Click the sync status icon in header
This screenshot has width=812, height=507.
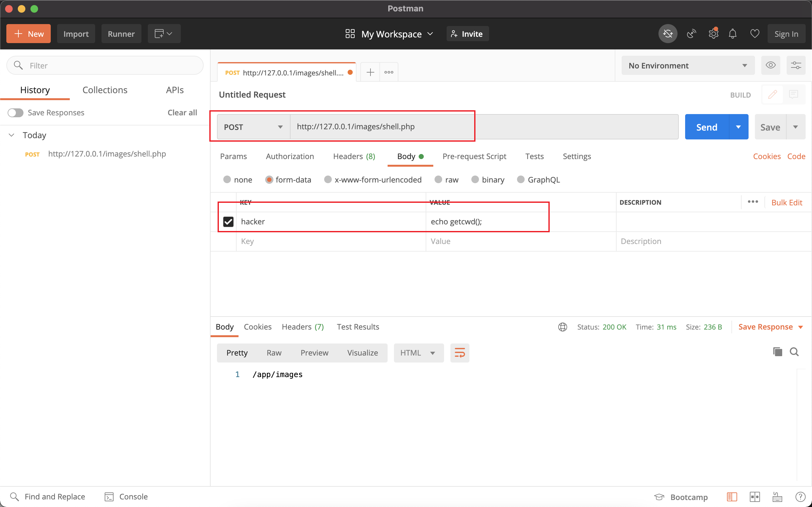tap(668, 34)
